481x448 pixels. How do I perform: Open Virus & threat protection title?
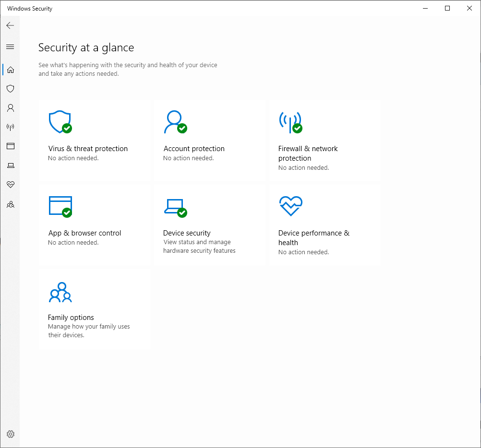point(88,149)
